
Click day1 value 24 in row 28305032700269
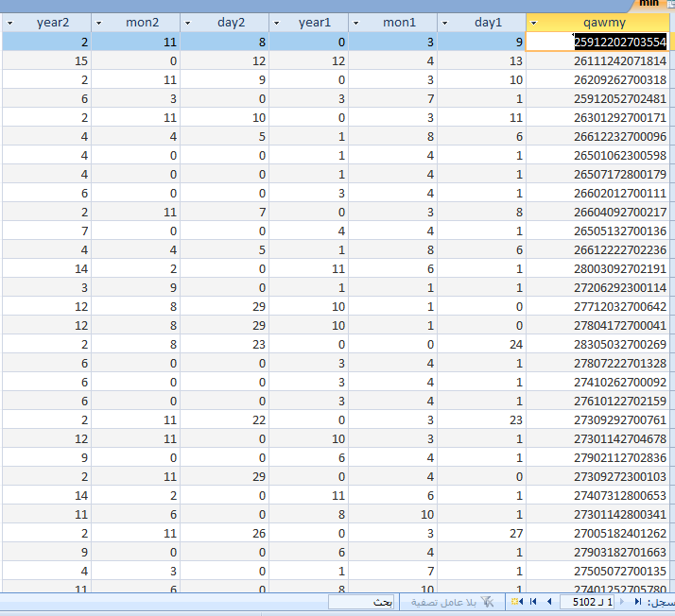point(482,345)
